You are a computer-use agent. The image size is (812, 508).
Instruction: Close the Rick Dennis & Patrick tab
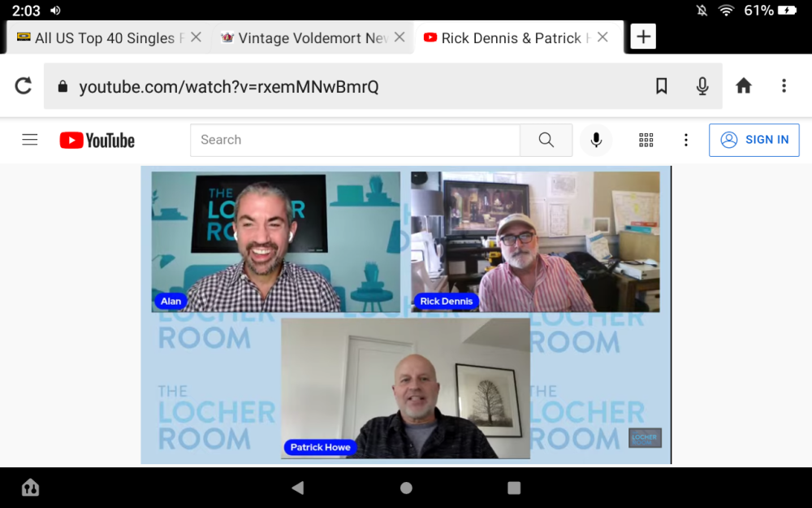click(x=603, y=37)
